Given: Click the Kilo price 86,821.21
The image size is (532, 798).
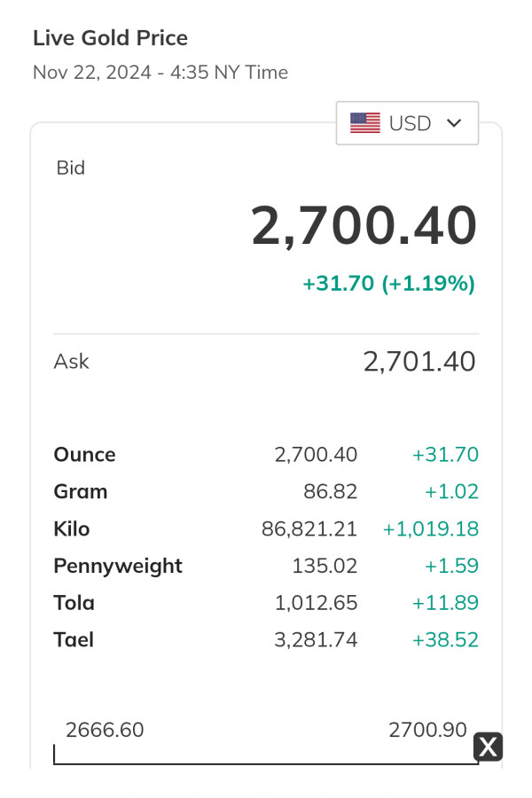Looking at the screenshot, I should [x=309, y=529].
